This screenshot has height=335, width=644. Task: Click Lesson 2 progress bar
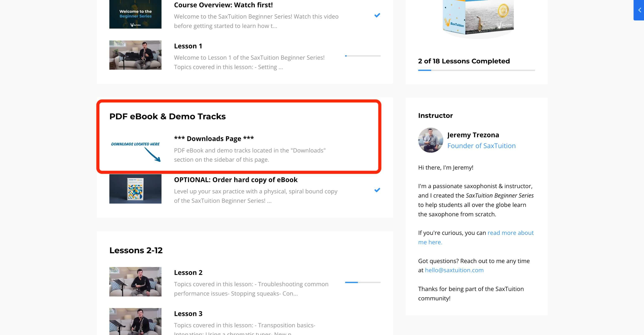pyautogui.click(x=363, y=282)
